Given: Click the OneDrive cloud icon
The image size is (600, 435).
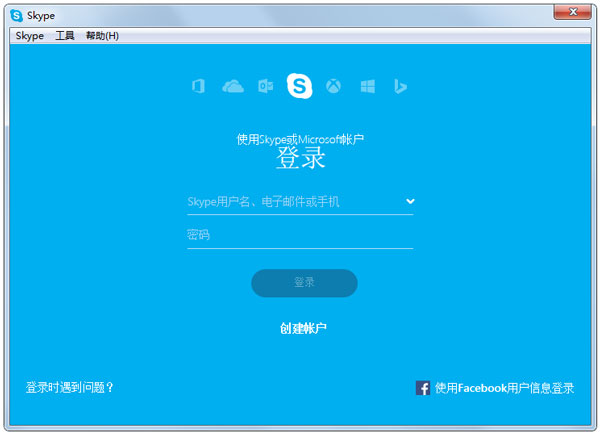Looking at the screenshot, I should [x=233, y=86].
